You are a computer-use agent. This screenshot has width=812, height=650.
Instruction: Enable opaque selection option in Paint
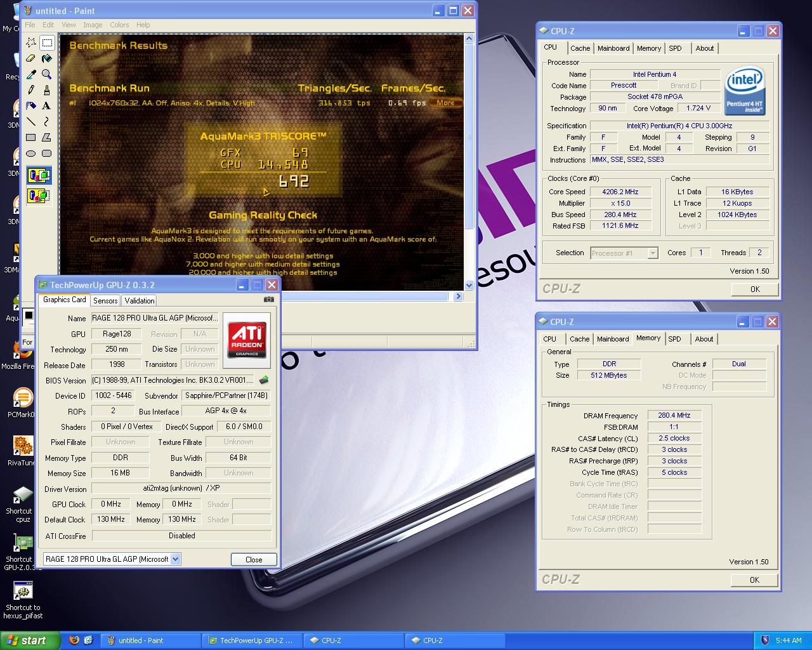(39, 176)
